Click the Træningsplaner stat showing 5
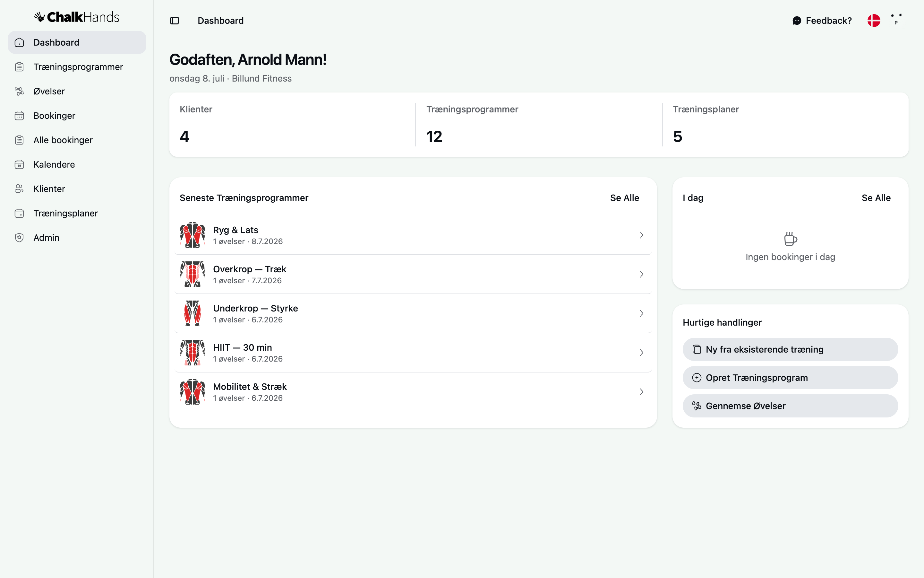Viewport: 924px width, 578px height. pos(785,125)
